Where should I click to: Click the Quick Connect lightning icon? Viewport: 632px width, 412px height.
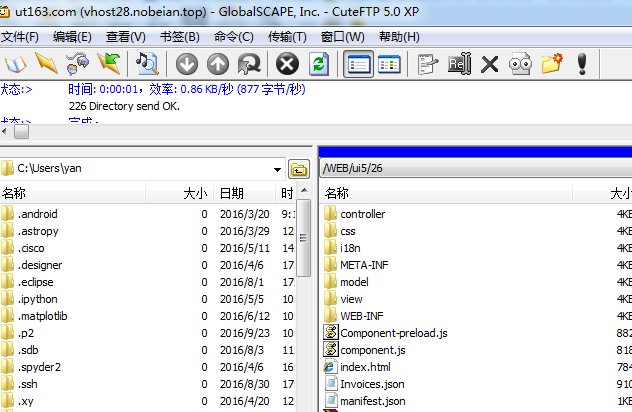coord(46,63)
